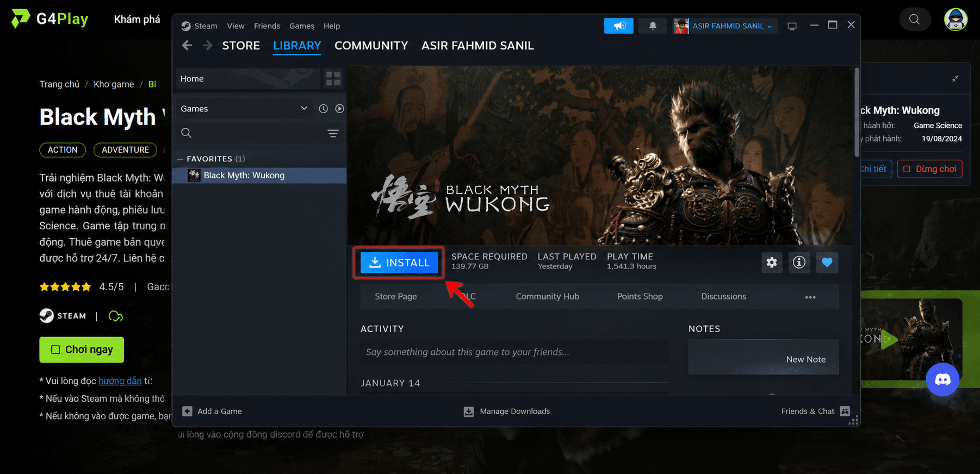This screenshot has height=474, width=980.
Task: Click the INSTALL button
Action: (399, 263)
